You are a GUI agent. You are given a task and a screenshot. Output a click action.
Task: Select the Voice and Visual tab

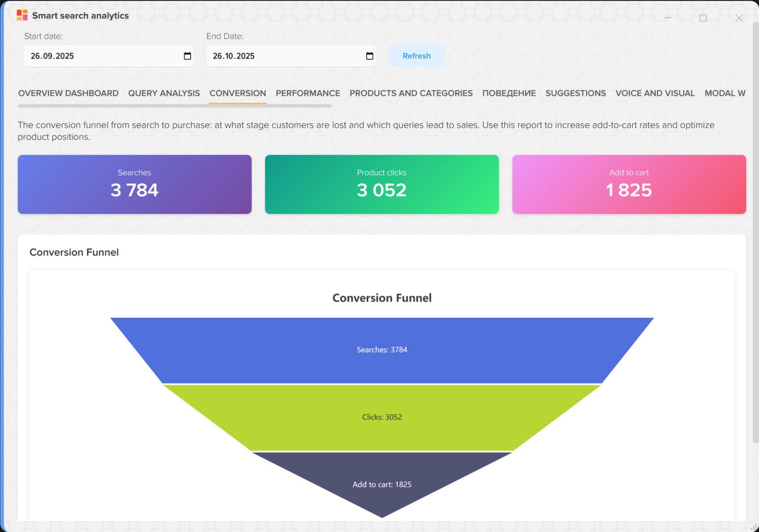coord(655,93)
